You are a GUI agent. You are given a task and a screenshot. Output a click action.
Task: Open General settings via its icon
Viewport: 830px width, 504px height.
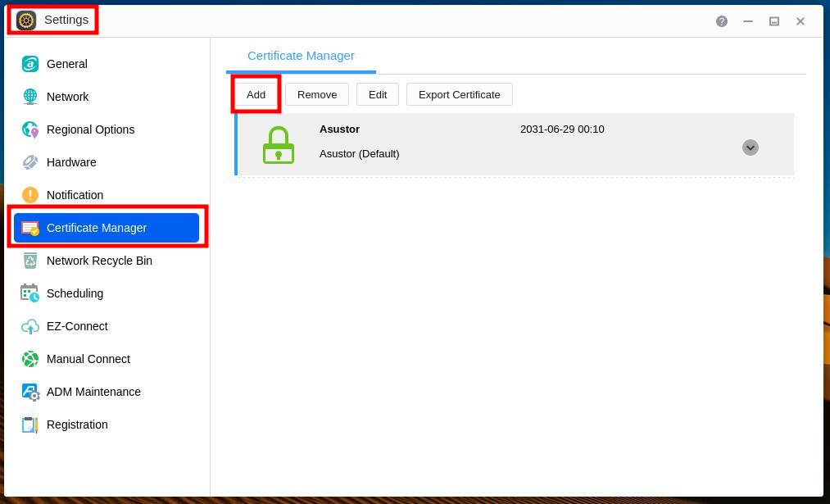coord(30,64)
